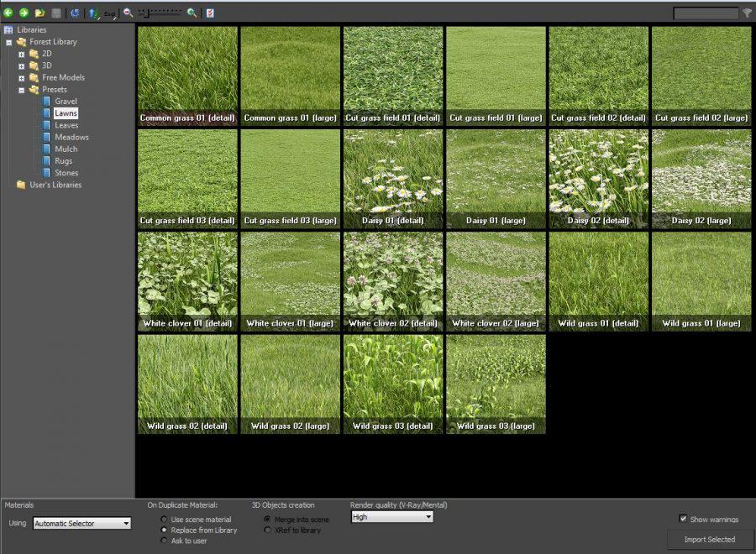Select the Common grass 01 (detail) thumbnail
Image resolution: width=756 pixels, height=554 pixels.
187,76
